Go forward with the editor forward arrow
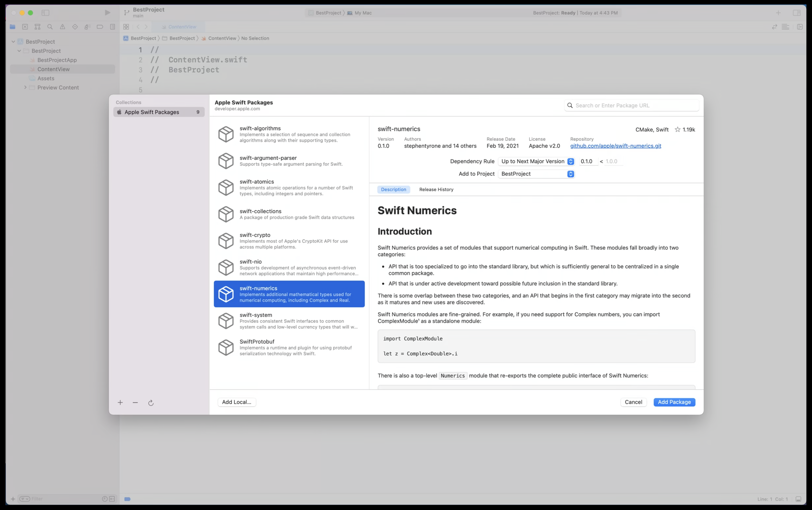This screenshot has width=812, height=510. point(146,27)
